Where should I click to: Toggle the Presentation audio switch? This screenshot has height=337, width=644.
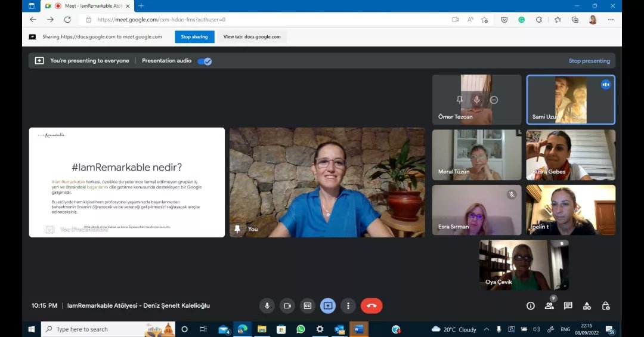point(205,61)
